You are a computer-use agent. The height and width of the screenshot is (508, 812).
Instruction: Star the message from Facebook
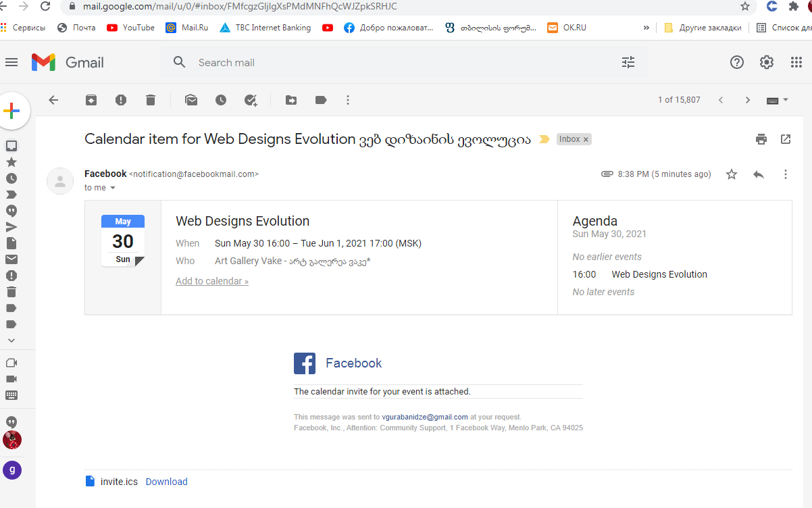tap(732, 174)
